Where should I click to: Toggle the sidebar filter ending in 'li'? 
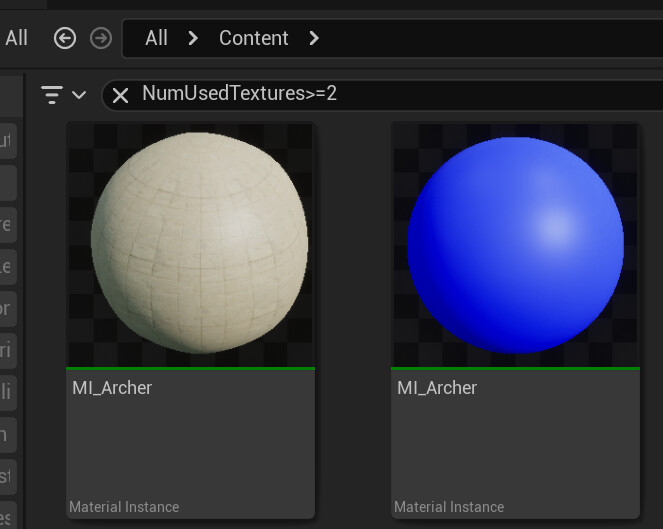[x=7, y=393]
